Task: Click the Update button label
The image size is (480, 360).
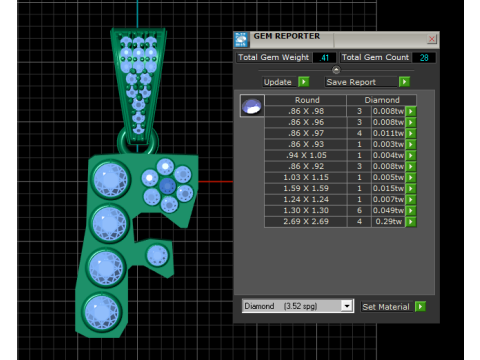Action: click(x=278, y=82)
